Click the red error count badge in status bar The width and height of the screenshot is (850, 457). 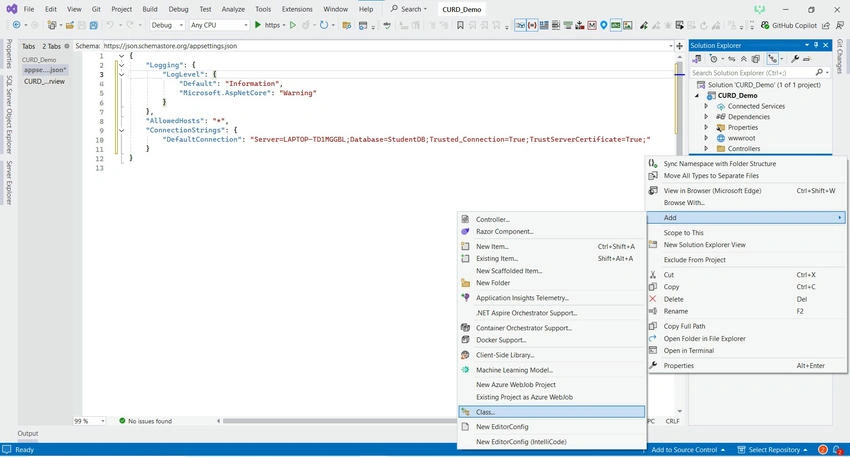point(822,449)
